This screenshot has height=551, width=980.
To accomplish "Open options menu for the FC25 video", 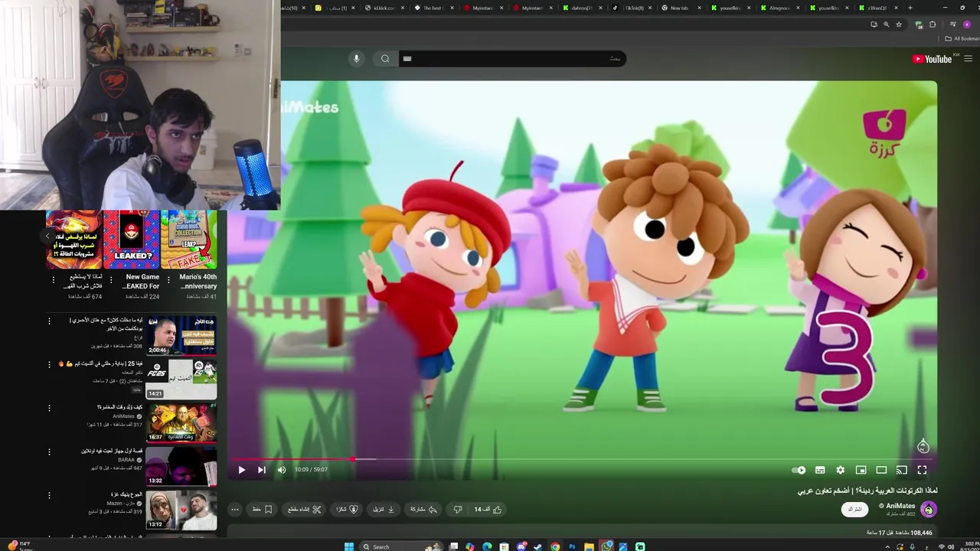I will tap(50, 364).
